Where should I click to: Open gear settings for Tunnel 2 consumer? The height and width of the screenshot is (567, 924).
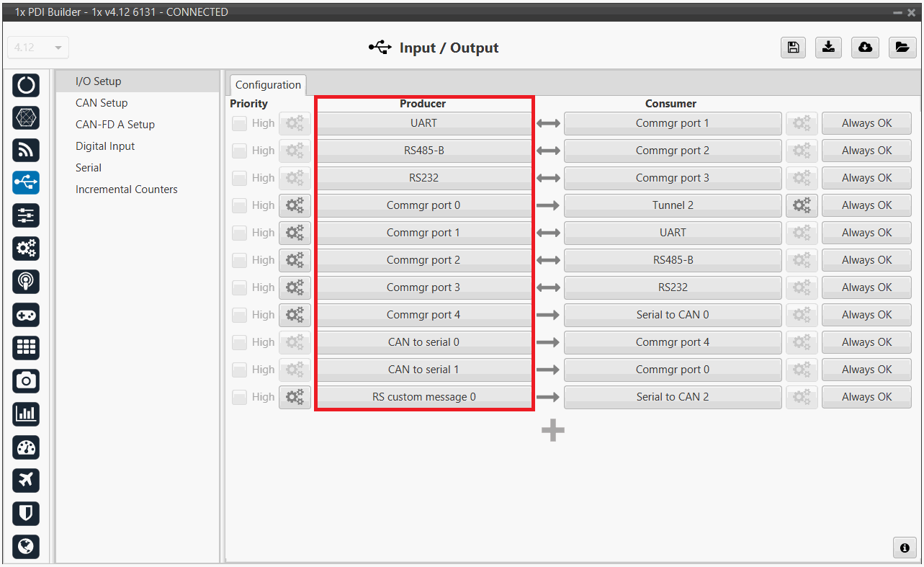pos(801,205)
